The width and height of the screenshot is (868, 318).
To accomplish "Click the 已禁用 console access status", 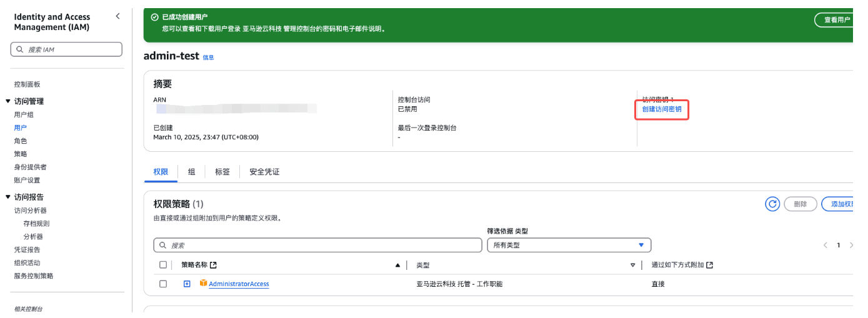I will coord(407,109).
